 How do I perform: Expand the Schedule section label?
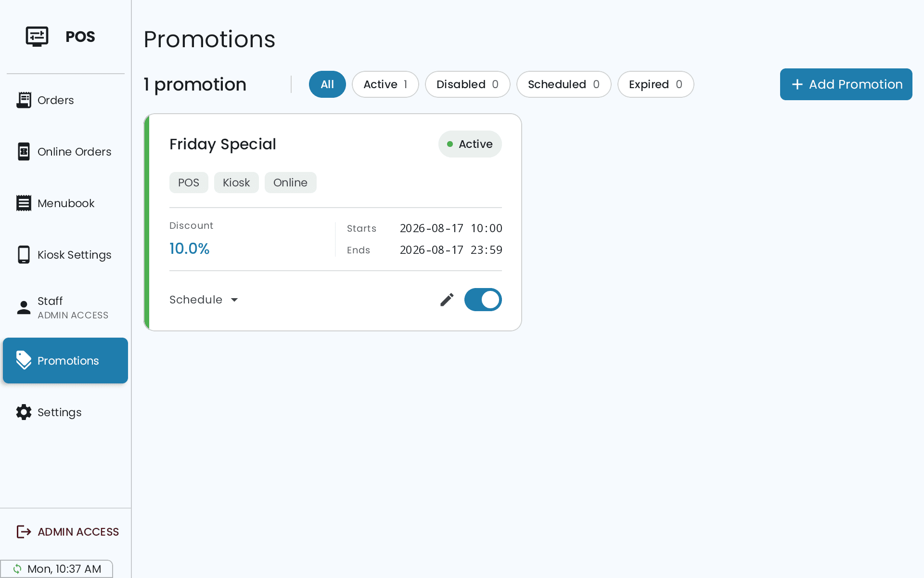point(196,300)
